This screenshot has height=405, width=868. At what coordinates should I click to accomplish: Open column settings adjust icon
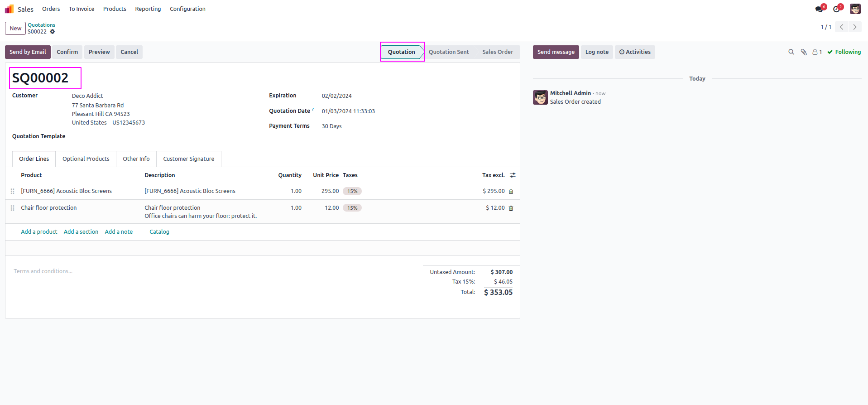click(x=513, y=175)
